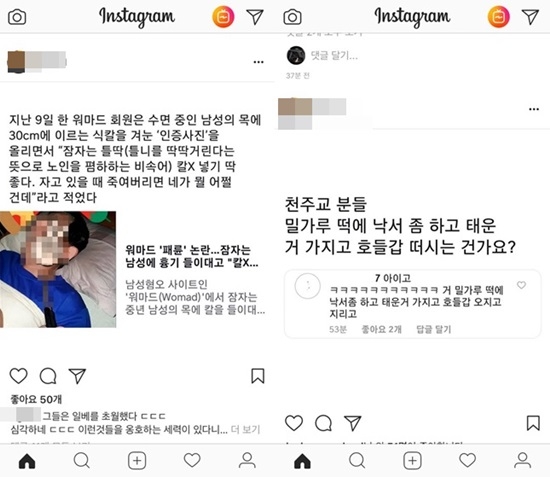Click 답글 달기 reply link under comment
550x477 pixels.
pyautogui.click(x=434, y=329)
